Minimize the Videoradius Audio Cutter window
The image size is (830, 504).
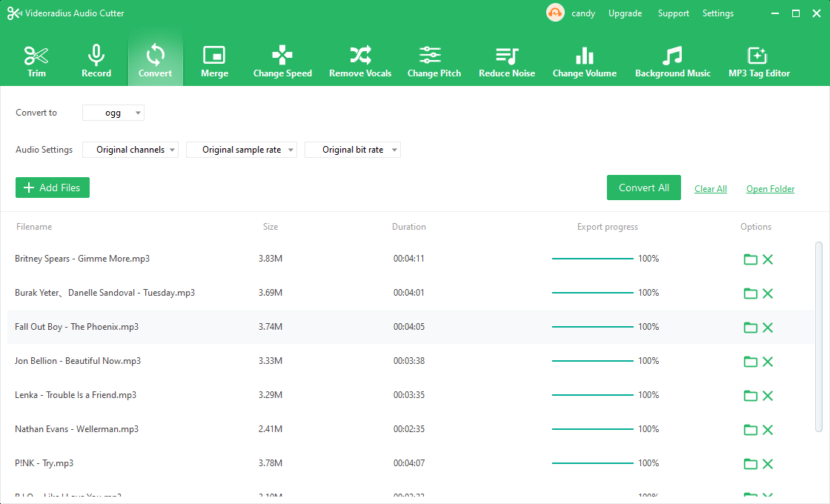[x=775, y=13]
